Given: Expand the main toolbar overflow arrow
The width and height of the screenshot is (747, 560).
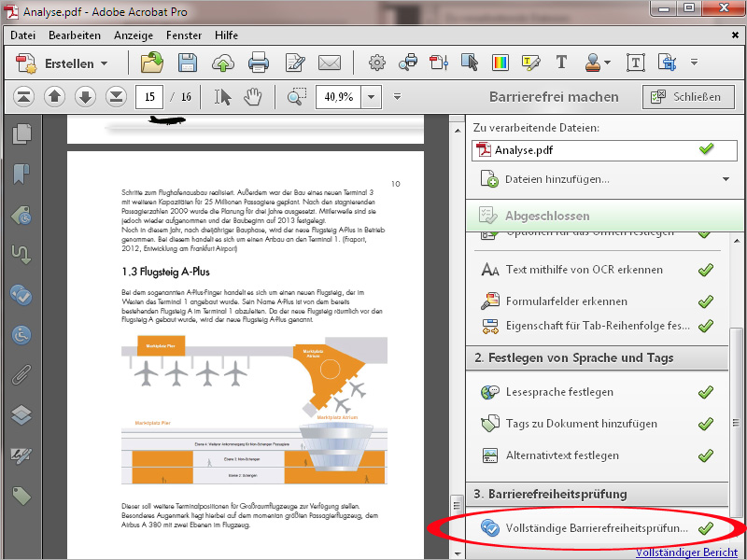Looking at the screenshot, I should click(x=694, y=63).
